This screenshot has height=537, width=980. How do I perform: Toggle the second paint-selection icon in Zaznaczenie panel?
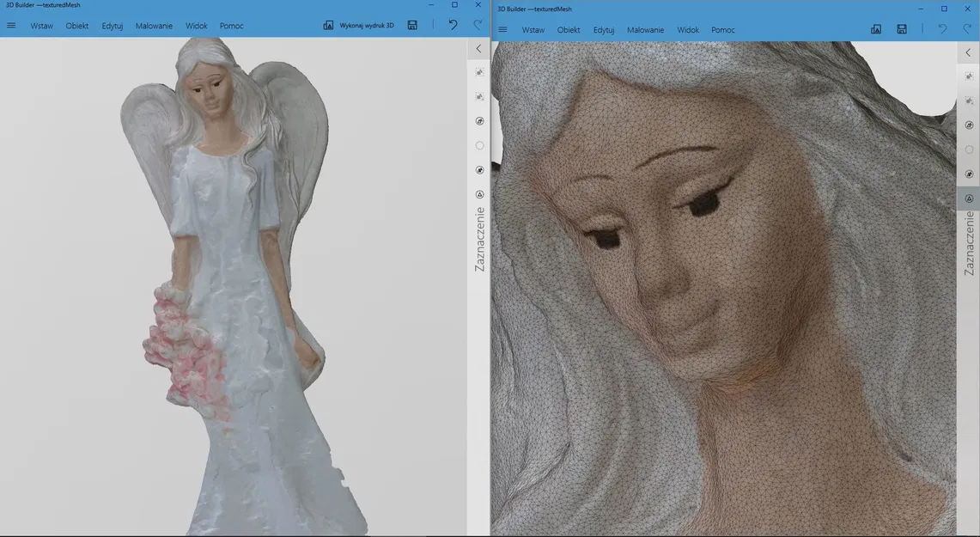click(478, 96)
